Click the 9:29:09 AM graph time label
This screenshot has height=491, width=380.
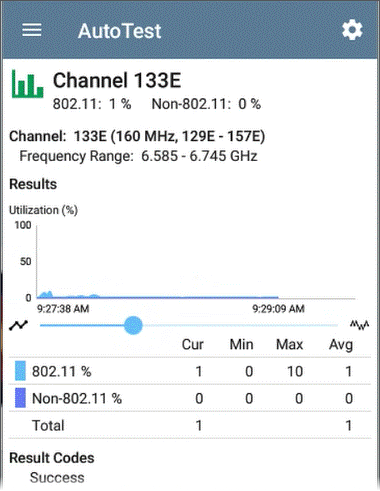278,309
